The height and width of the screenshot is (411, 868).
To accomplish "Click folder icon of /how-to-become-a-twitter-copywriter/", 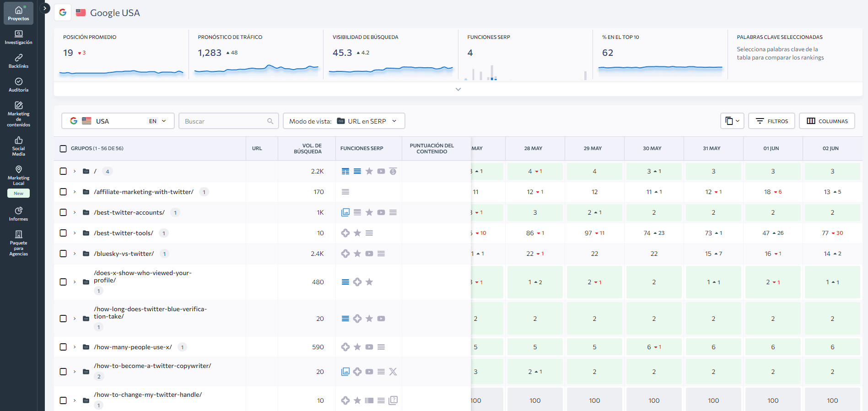I will pos(86,372).
